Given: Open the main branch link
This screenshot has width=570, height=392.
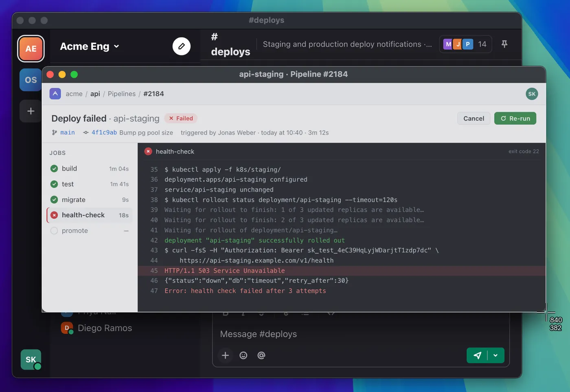Looking at the screenshot, I should (68, 132).
